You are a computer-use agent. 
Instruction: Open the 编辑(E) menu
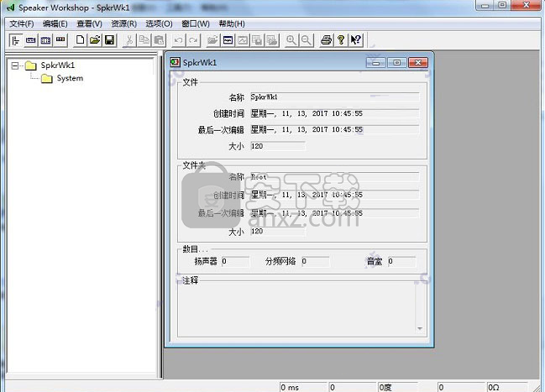coord(55,24)
